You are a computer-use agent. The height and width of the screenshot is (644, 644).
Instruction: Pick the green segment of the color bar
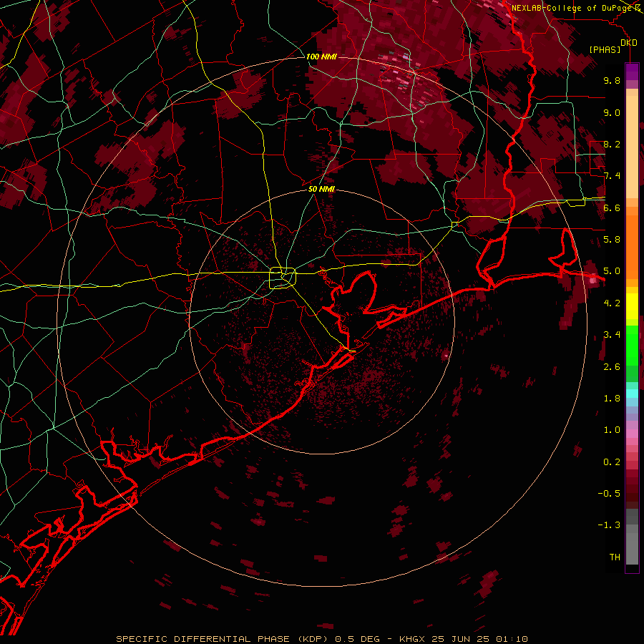[x=632, y=344]
